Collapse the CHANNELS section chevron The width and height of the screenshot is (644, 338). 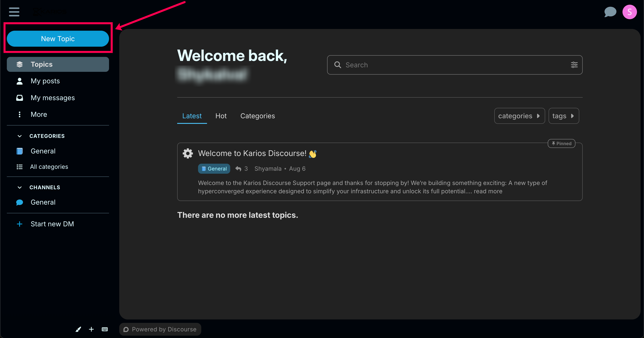[x=20, y=187]
